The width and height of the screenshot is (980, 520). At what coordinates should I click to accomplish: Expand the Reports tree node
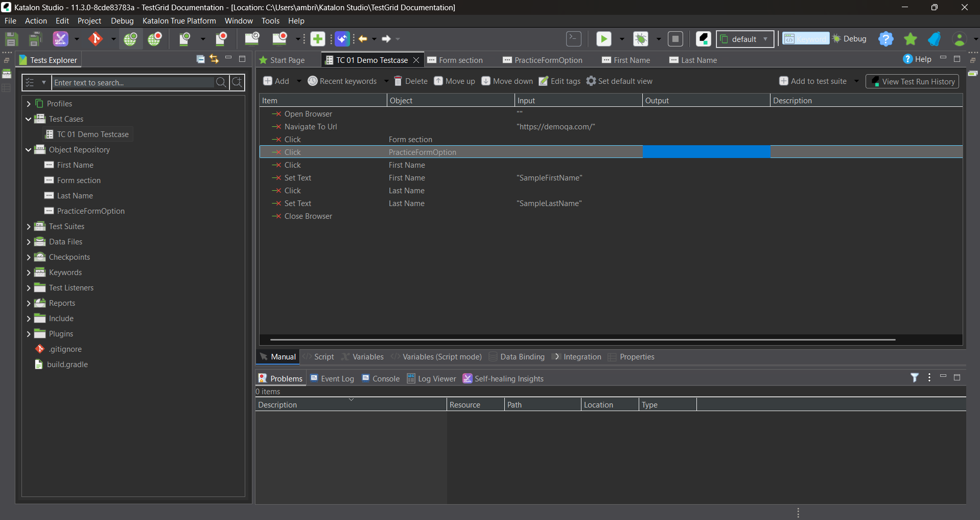pos(29,303)
